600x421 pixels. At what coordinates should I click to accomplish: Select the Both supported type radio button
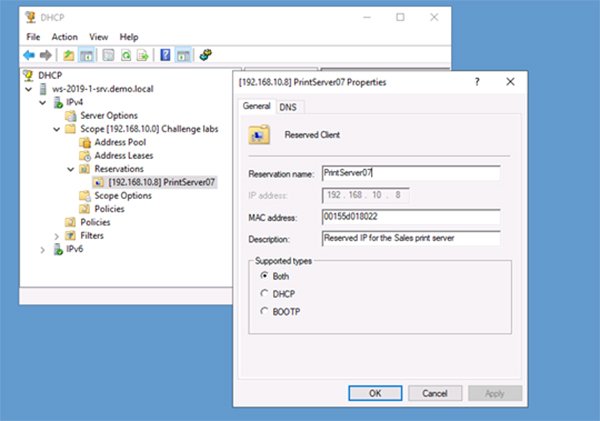click(264, 275)
